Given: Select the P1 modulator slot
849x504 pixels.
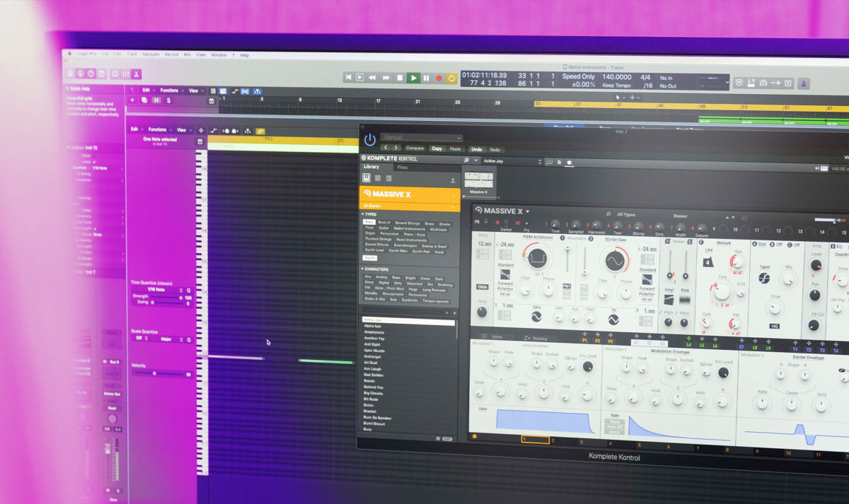Looking at the screenshot, I should pyautogui.click(x=584, y=341).
